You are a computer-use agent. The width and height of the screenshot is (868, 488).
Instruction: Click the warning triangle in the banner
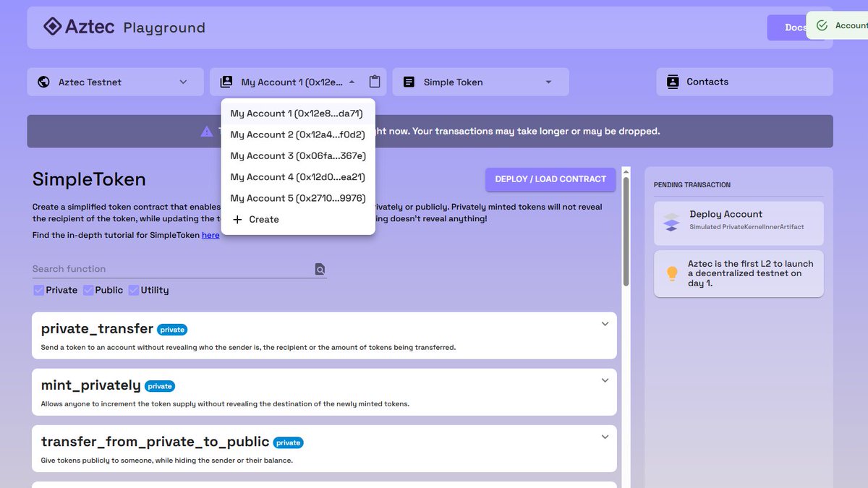click(x=206, y=131)
